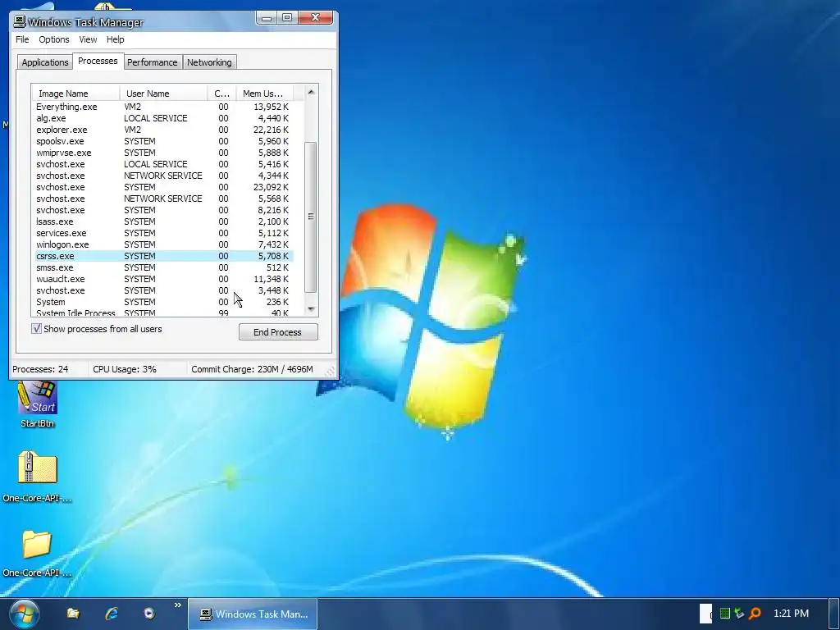Open the Help menu

115,39
